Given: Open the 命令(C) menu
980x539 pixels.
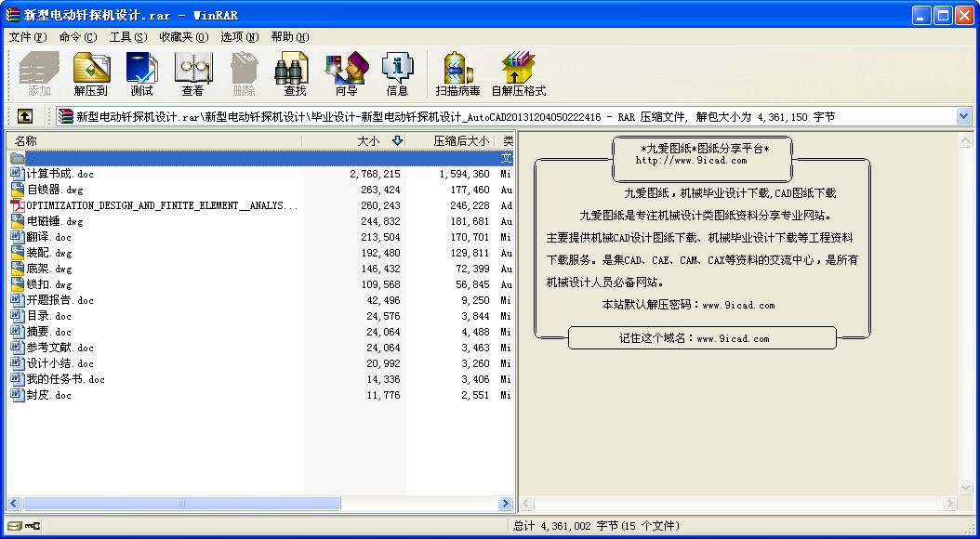Looking at the screenshot, I should 78,37.
